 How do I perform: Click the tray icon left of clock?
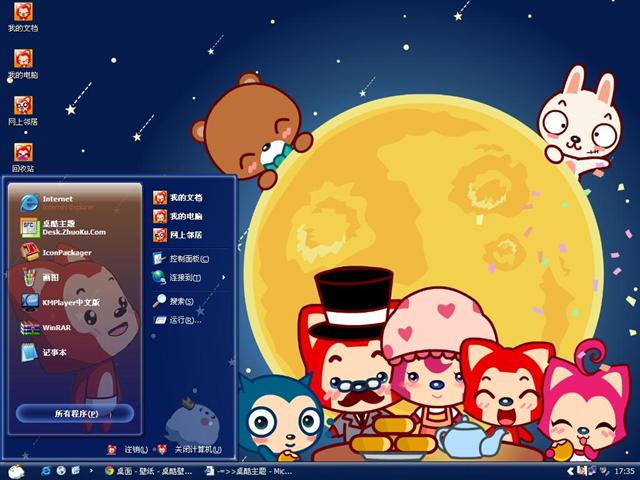(x=604, y=471)
